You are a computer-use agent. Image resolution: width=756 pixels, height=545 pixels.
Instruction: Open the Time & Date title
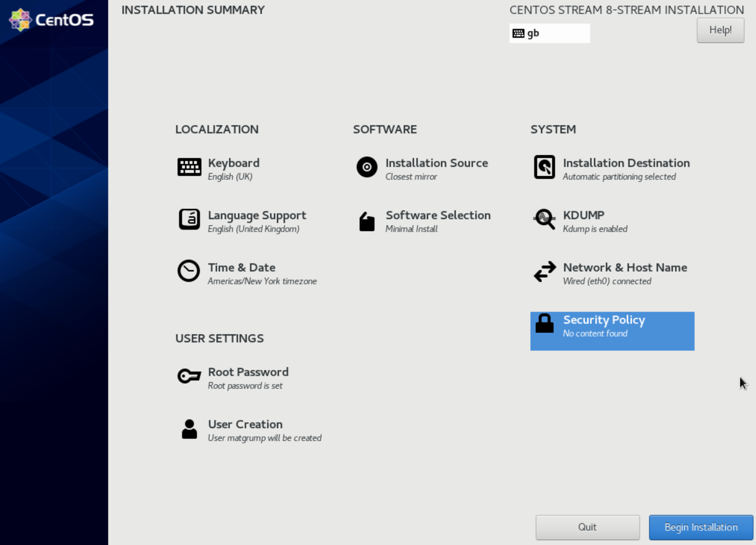point(242,267)
